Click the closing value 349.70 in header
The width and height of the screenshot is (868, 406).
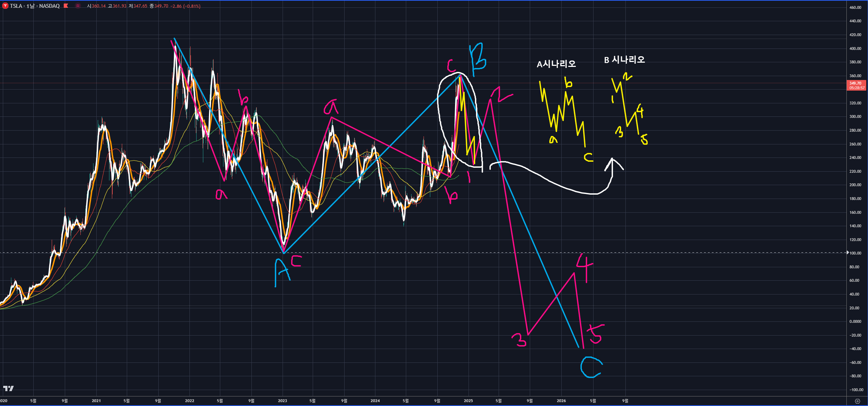[x=161, y=6]
